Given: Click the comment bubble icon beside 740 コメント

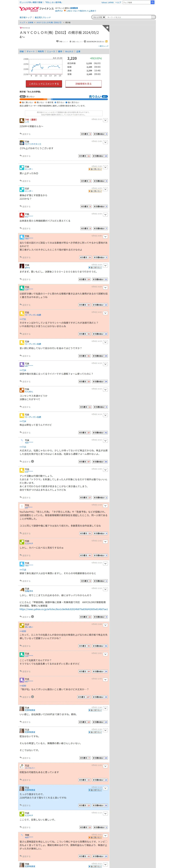Looking at the screenshot, I should point(57,41).
